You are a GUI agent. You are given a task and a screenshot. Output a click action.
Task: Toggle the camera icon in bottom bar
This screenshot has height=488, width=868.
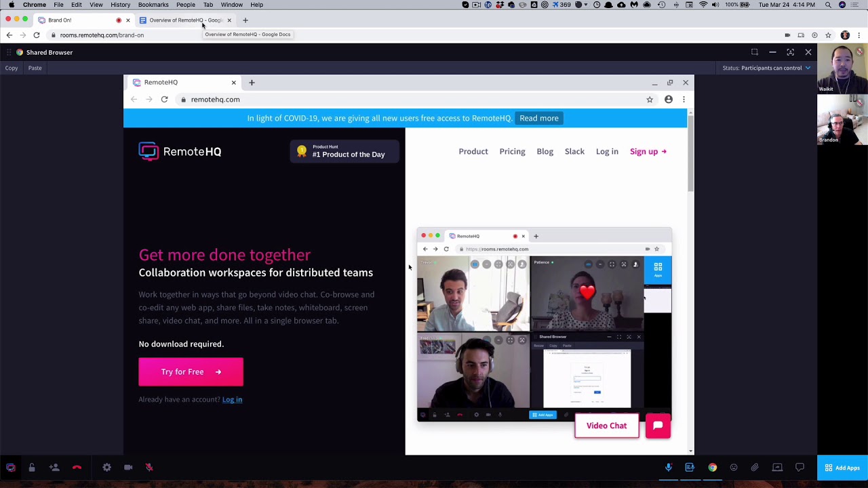click(128, 468)
